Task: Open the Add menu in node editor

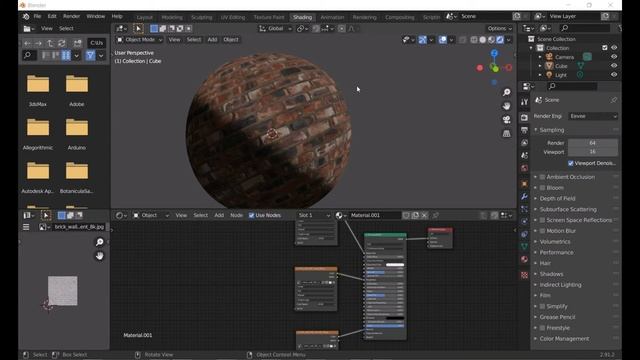Action: pyautogui.click(x=219, y=215)
